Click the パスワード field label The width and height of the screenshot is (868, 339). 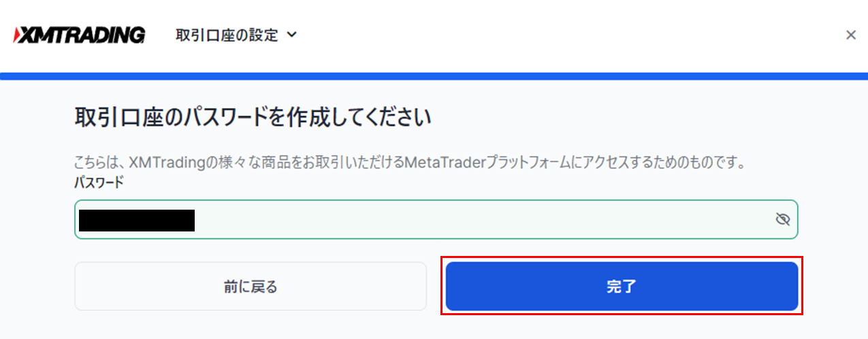pyautogui.click(x=99, y=182)
